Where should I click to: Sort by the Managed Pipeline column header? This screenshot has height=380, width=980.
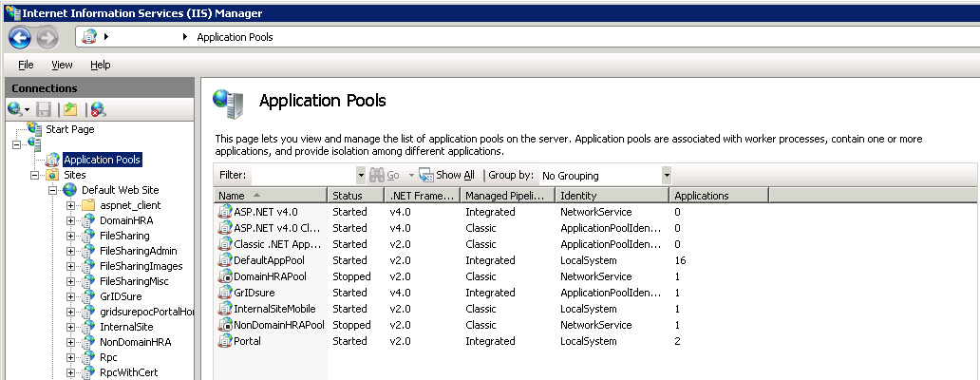[x=507, y=196]
